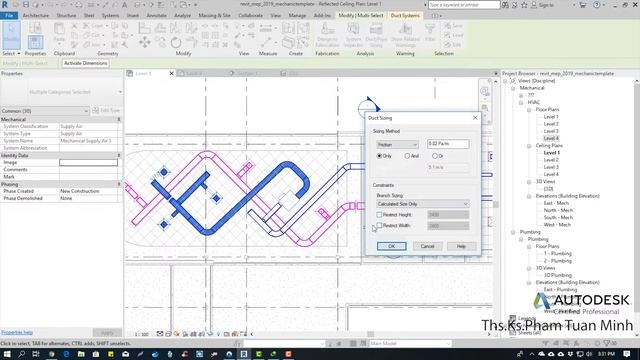This screenshot has width=640, height=360.
Task: Switch to the Annotate ribbon tab
Action: coord(156,16)
